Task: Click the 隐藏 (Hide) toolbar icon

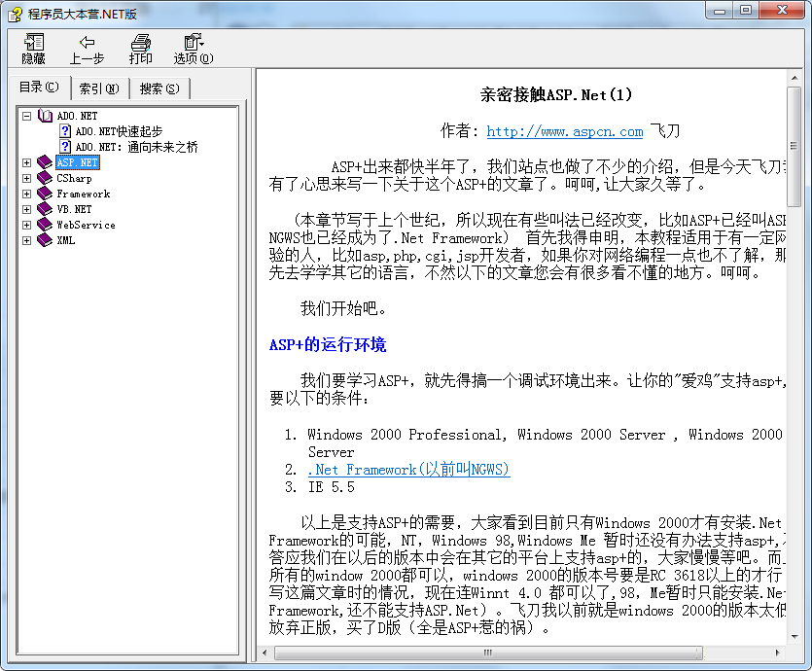Action: tap(32, 47)
